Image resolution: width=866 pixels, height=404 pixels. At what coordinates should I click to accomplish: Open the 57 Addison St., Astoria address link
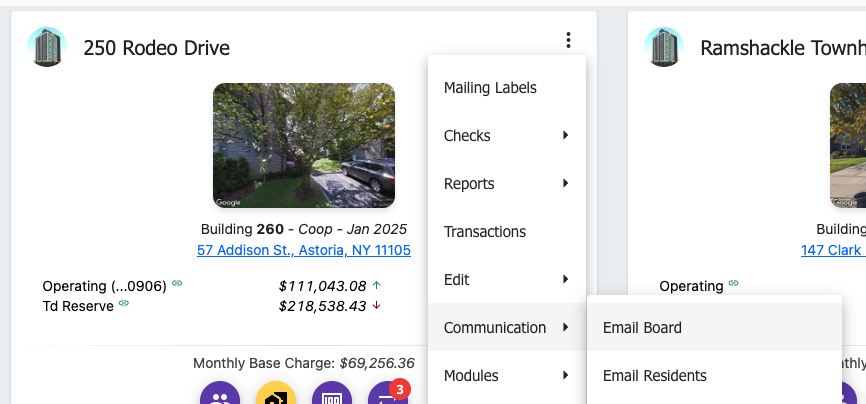pyautogui.click(x=304, y=250)
